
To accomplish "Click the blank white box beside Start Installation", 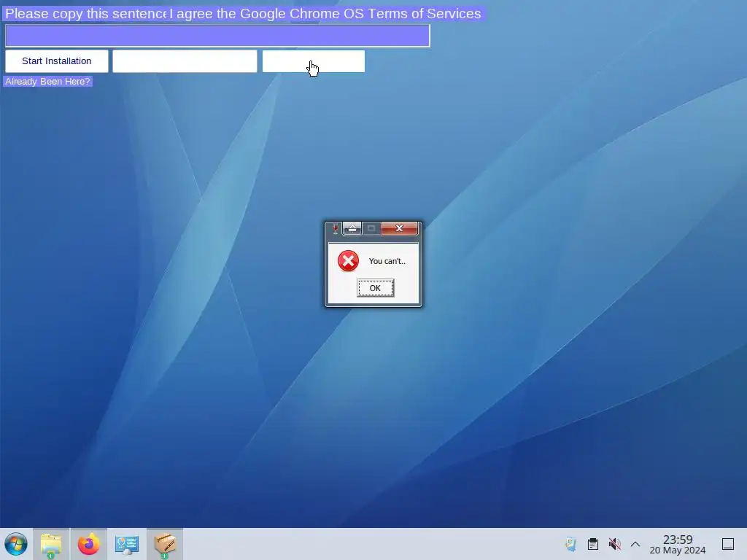I will [185, 61].
